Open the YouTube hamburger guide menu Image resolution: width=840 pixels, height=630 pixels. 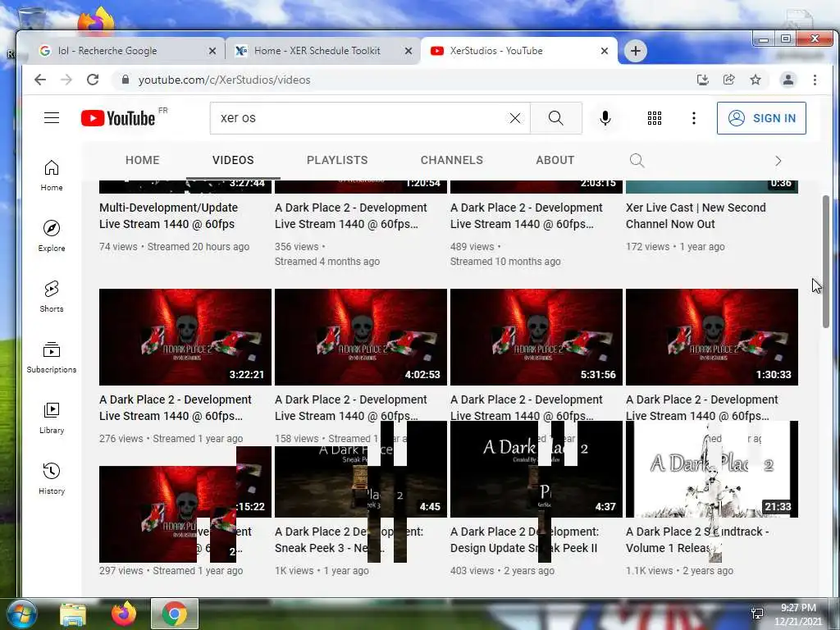pyautogui.click(x=52, y=118)
